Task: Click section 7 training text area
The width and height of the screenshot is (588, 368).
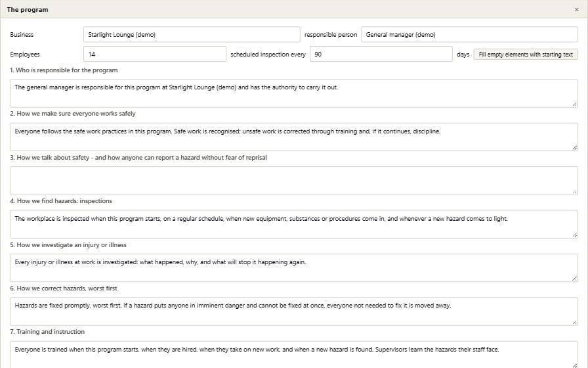Action: [x=293, y=354]
